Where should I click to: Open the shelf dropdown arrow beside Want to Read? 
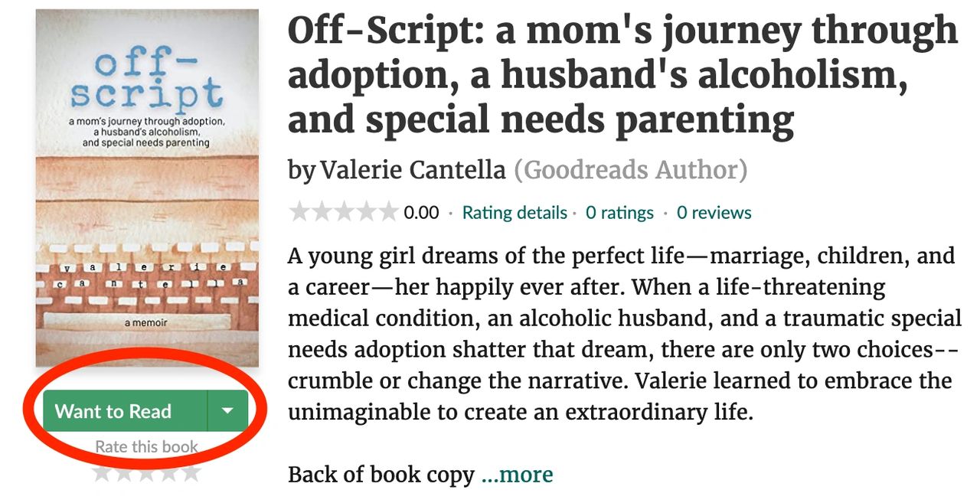coord(227,411)
